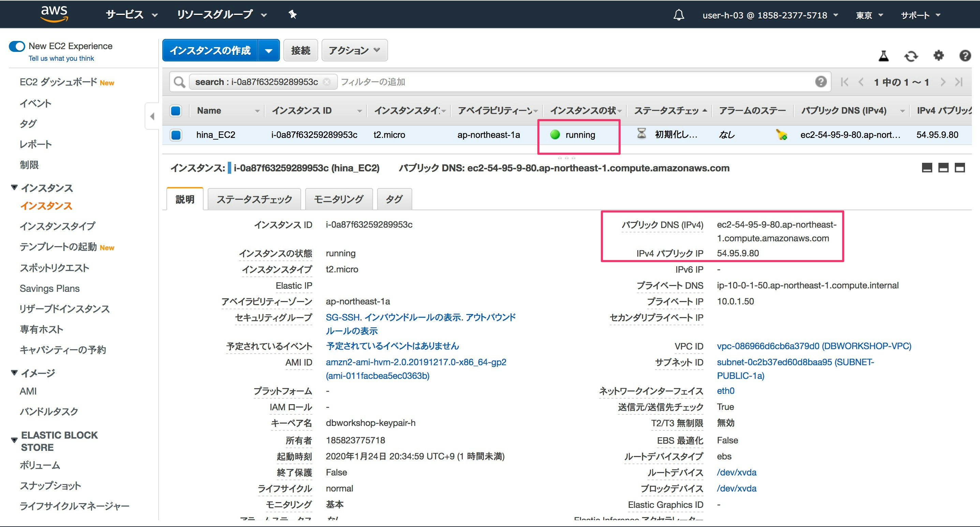Uncheck the select-all header checkbox
This screenshot has width=980, height=527.
click(176, 111)
